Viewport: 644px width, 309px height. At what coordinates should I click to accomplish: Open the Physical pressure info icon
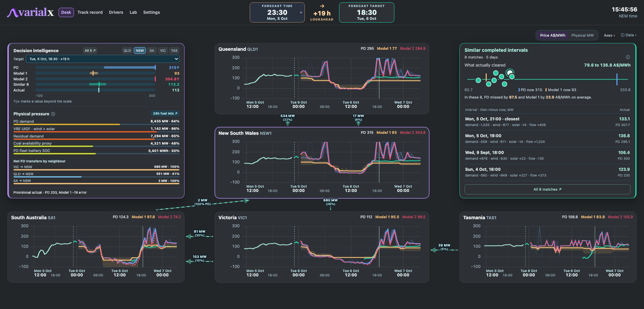[53, 114]
